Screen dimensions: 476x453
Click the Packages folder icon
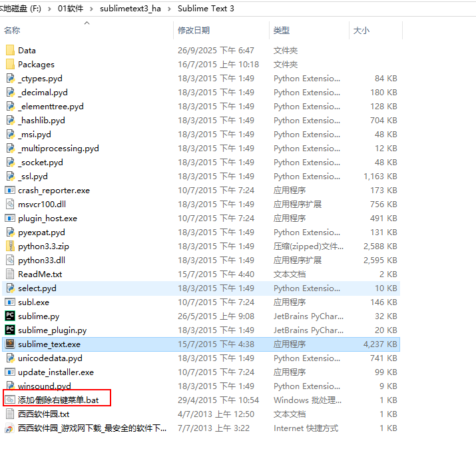(10, 64)
